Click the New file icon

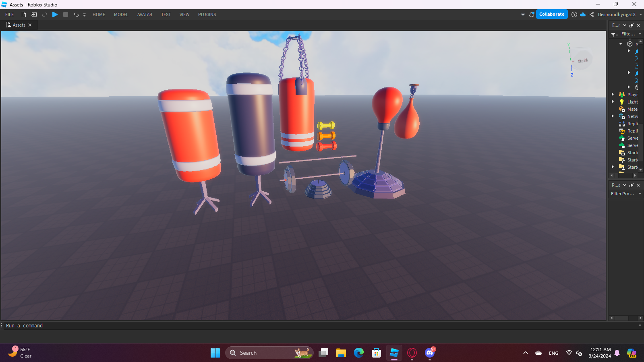24,14
